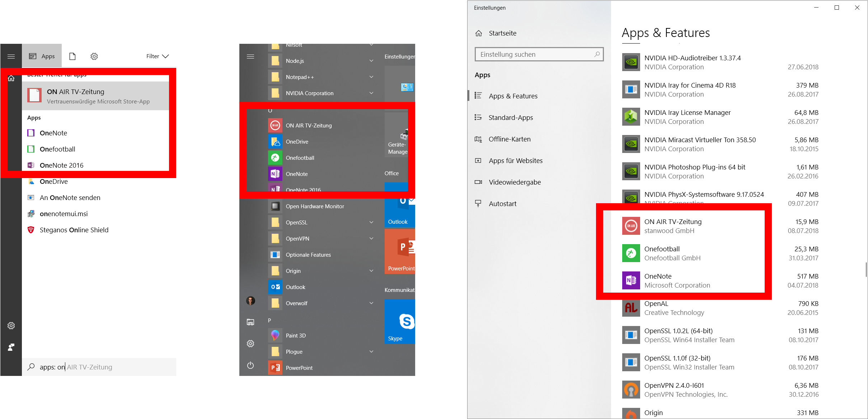Expand Overwolf folder in Start menu
This screenshot has height=419, width=868.
tap(321, 303)
